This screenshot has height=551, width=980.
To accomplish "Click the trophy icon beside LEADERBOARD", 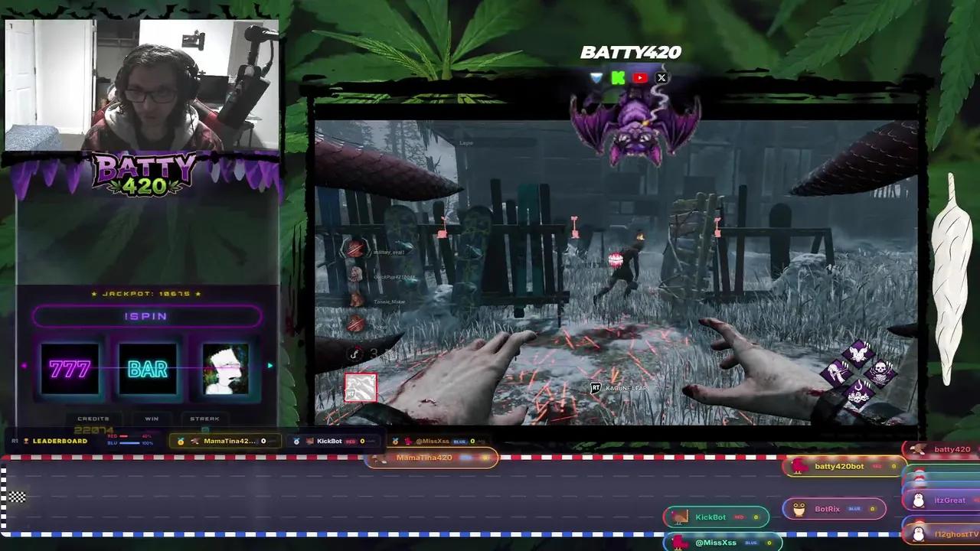I will point(26,441).
